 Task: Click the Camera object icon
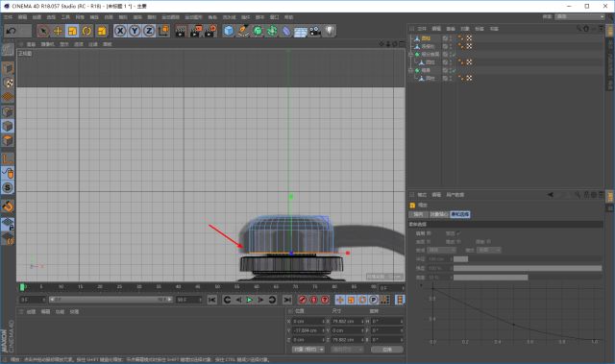click(315, 31)
